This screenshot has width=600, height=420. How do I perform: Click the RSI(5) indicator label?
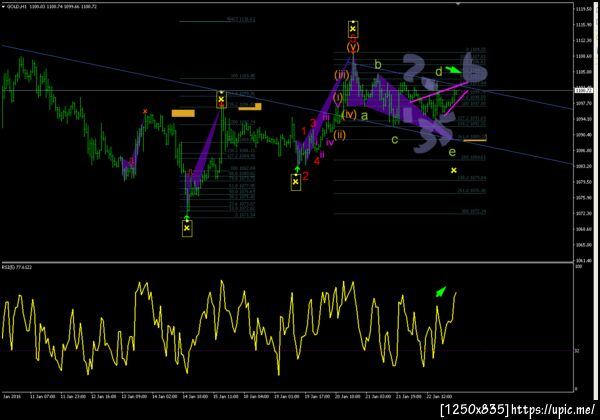coord(17,267)
